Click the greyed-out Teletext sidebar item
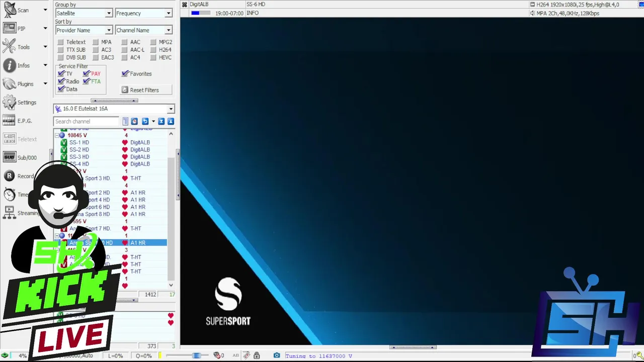This screenshot has height=362, width=644. click(20, 139)
